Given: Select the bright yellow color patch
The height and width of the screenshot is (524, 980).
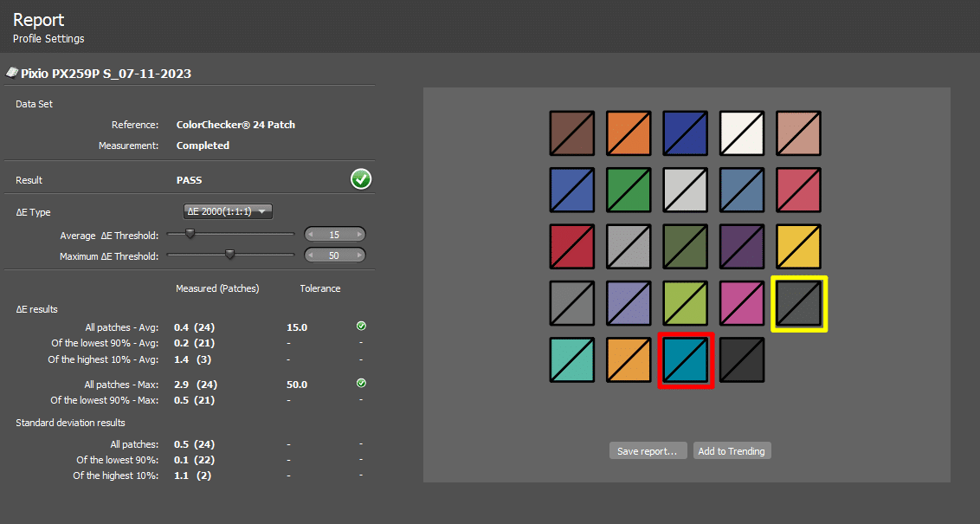Looking at the screenshot, I should click(799, 247).
